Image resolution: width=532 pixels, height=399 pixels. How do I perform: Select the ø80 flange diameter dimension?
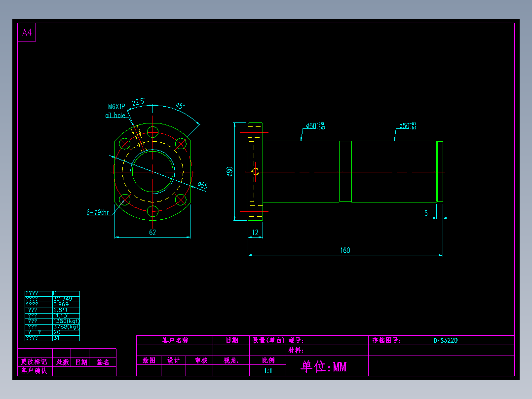coord(229,171)
